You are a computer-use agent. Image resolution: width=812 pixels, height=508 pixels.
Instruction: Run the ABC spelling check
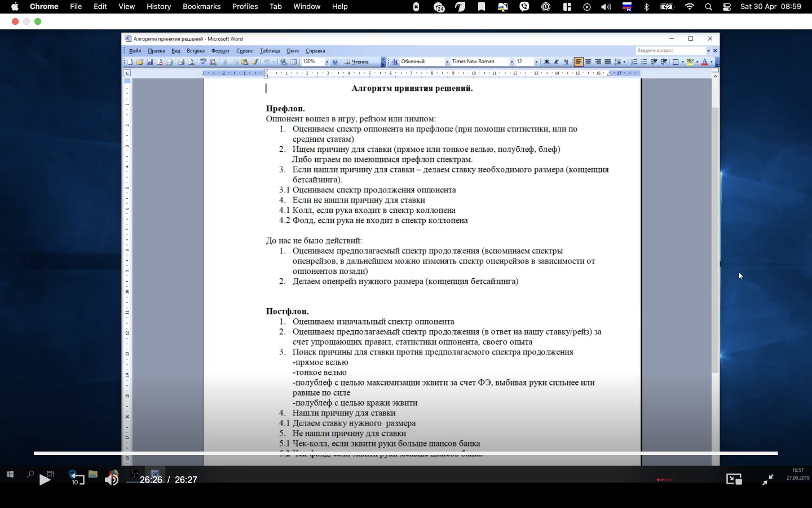coord(203,62)
